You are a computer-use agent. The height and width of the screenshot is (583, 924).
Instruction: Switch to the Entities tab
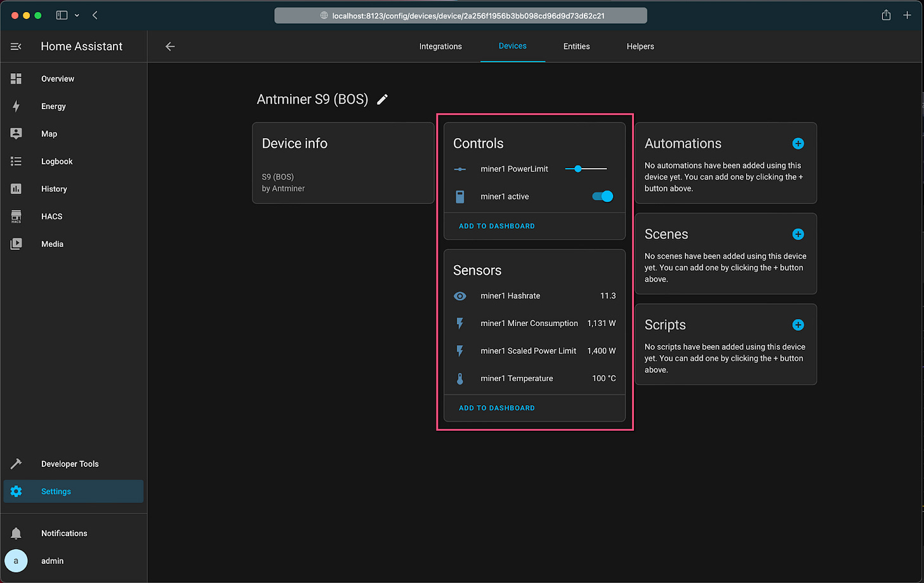pos(577,46)
